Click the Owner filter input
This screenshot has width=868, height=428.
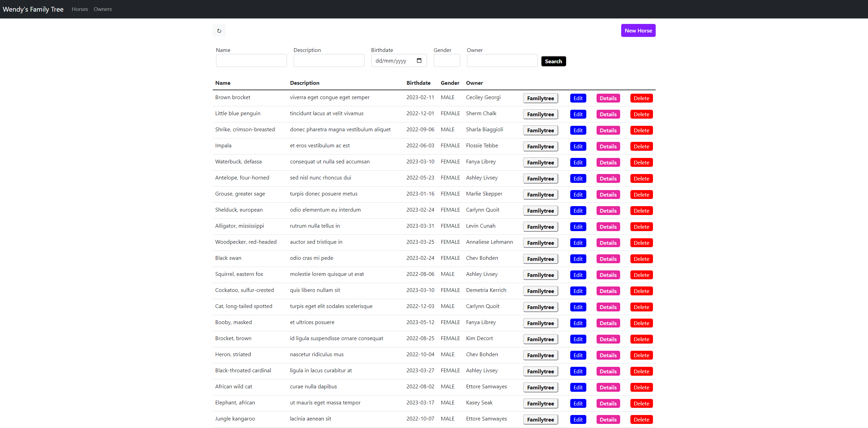pos(502,61)
